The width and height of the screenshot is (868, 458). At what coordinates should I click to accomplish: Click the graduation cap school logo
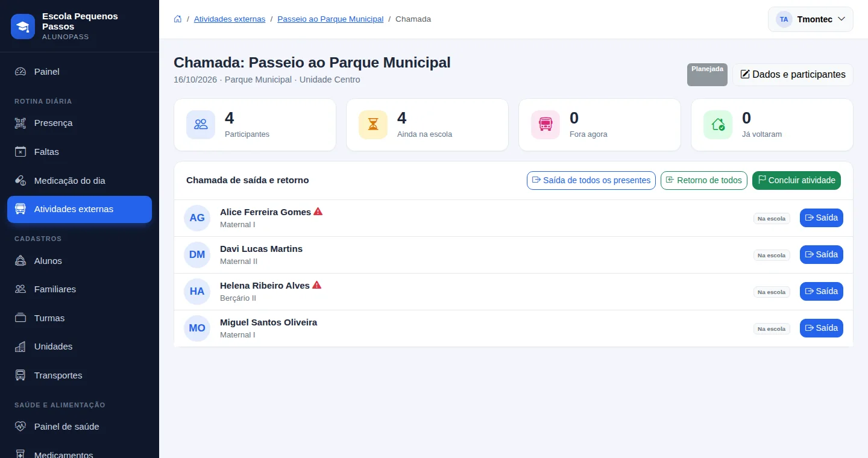tap(23, 27)
